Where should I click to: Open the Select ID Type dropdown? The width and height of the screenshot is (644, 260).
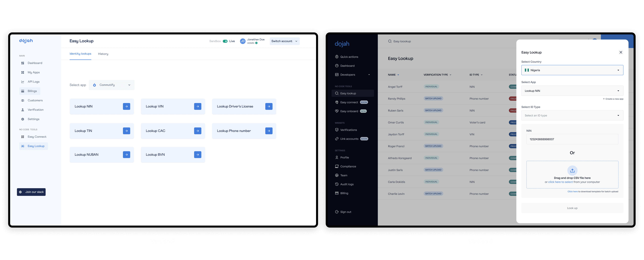[572, 116]
